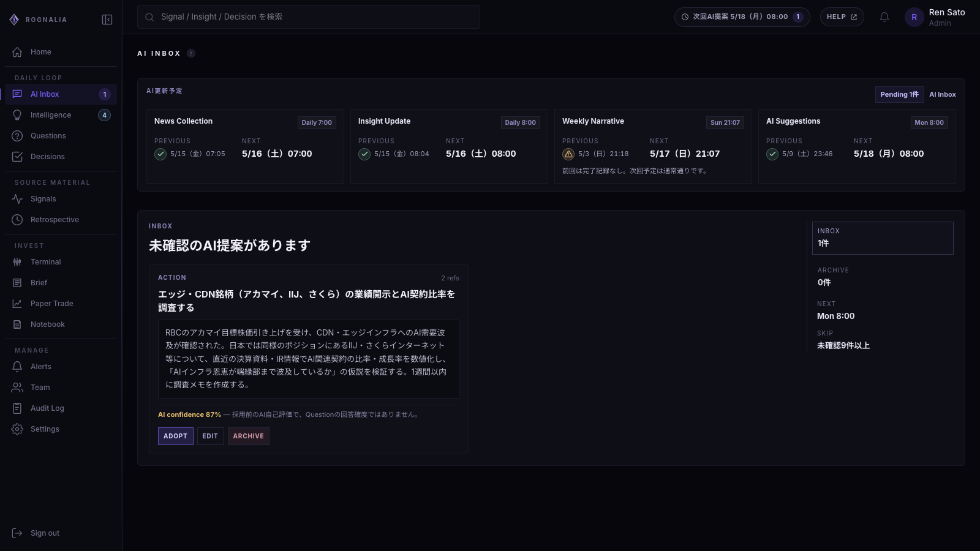Click the Mon 8:00 schedule badge
The image size is (980, 551).
929,122
